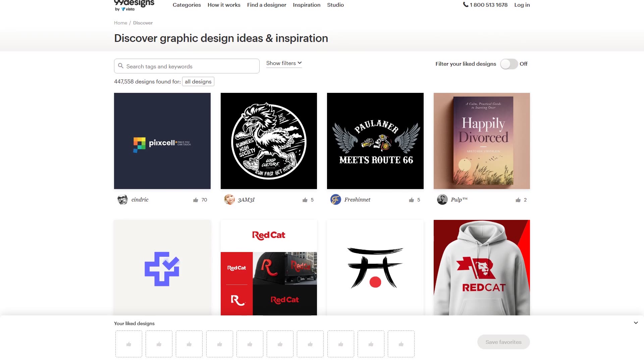
Task: Click the Log in link
Action: (x=522, y=5)
